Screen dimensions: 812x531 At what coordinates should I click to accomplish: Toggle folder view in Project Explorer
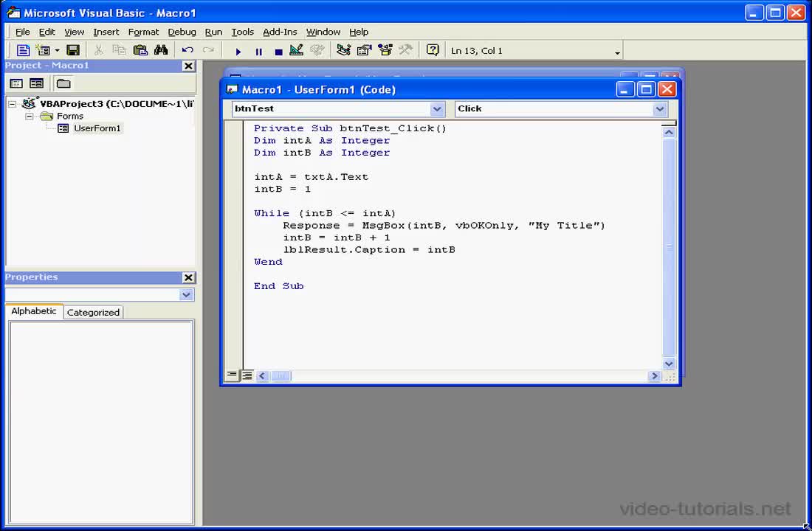pos(64,83)
